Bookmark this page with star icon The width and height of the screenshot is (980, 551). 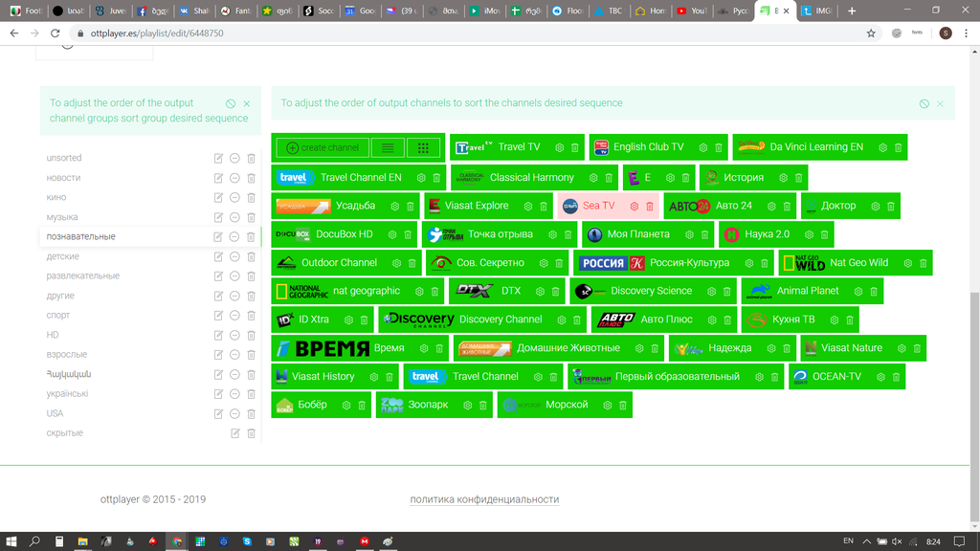click(x=871, y=33)
